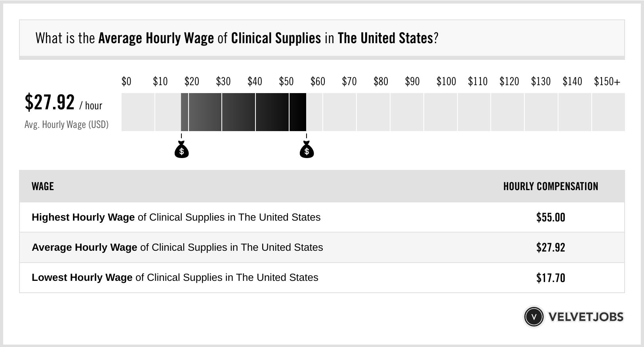Click the $27.92 value in the table
The image size is (644, 347).
coord(551,248)
